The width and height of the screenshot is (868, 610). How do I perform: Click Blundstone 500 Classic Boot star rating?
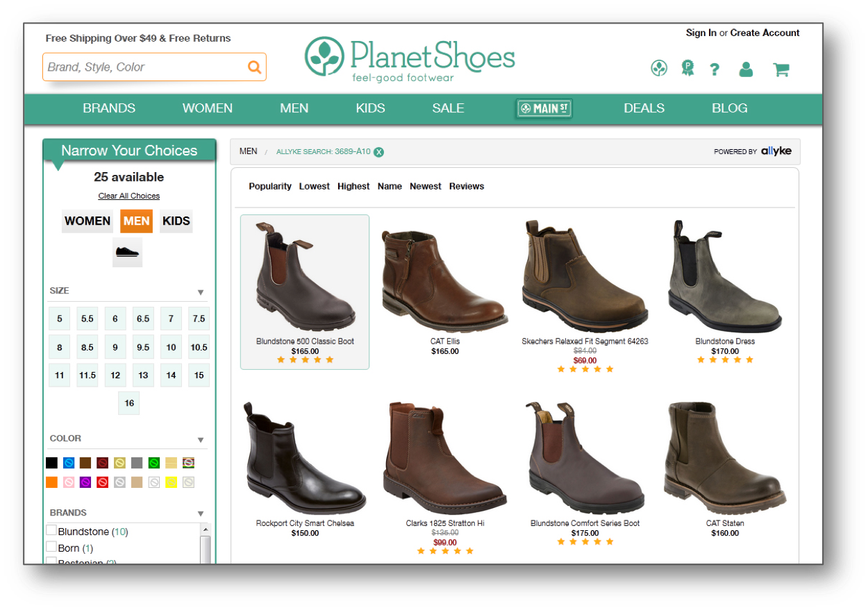(x=306, y=359)
